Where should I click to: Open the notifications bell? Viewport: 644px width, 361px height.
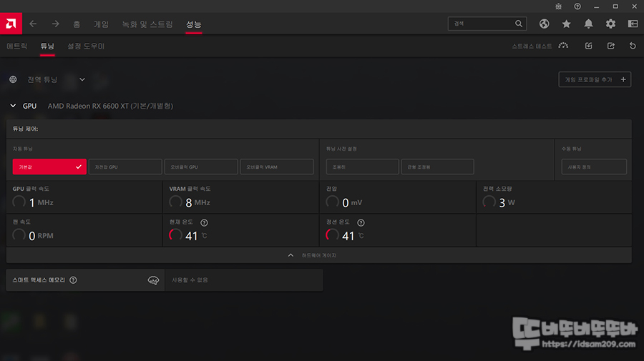(589, 24)
